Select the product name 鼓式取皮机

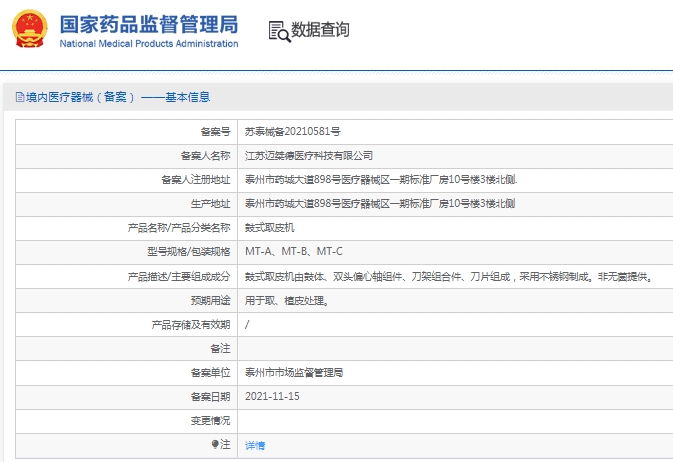[270, 228]
